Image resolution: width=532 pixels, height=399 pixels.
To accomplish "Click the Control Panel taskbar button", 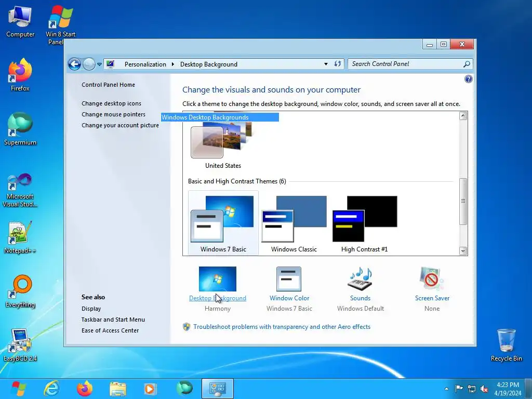I will 218,389.
